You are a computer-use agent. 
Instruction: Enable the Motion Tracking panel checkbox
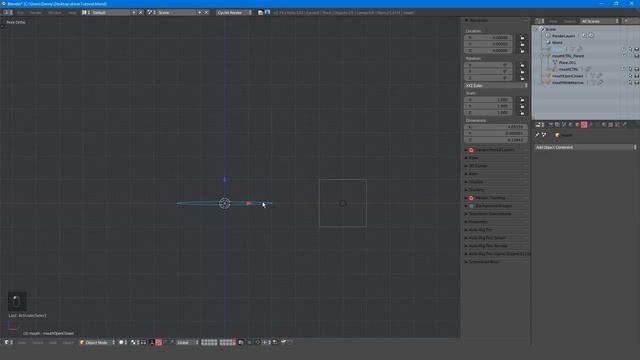[x=471, y=198]
